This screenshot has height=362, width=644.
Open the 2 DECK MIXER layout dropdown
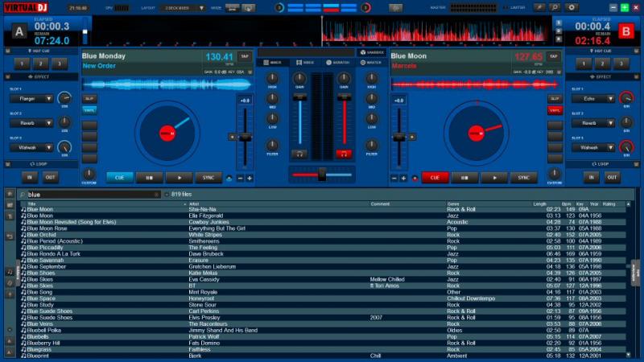click(x=184, y=8)
